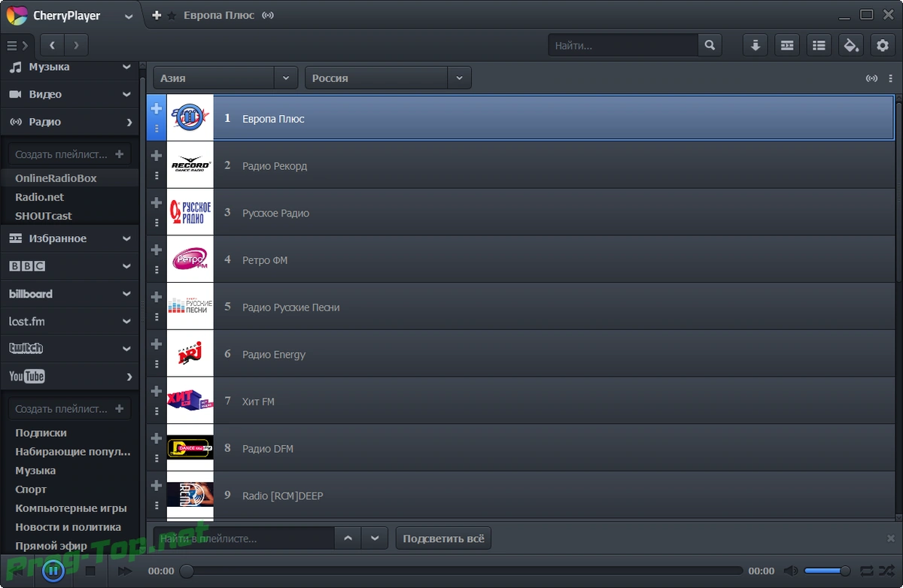
Task: Open the list options three-dots menu
Action: [891, 78]
